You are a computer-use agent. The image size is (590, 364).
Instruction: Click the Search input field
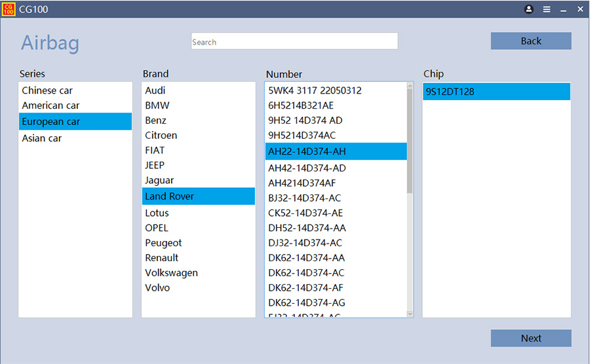pyautogui.click(x=294, y=42)
